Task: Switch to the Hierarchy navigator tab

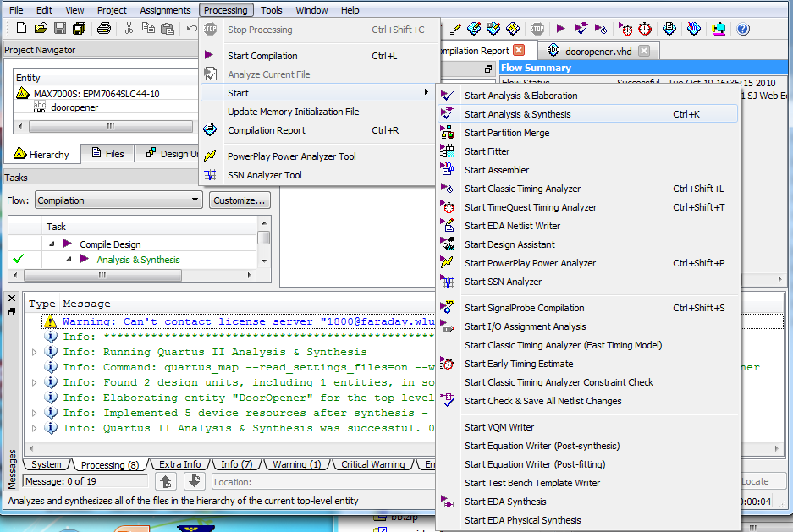Action: tap(42, 154)
